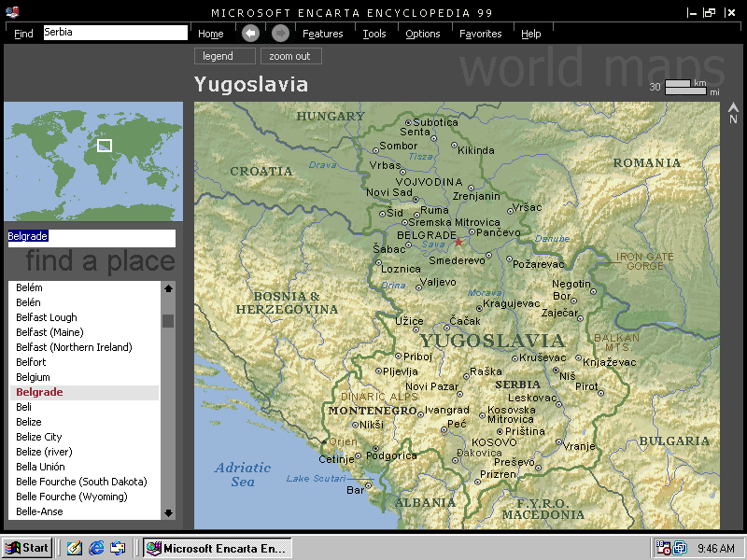Click the Microsoft Encarta taskbar button
The image size is (747, 560).
tap(218, 548)
